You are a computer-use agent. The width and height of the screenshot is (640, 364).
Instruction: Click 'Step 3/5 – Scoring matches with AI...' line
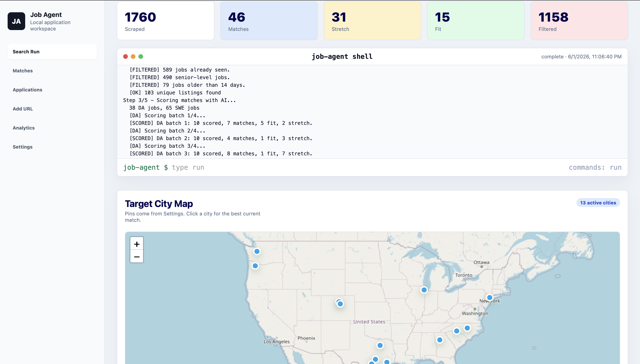[179, 100]
